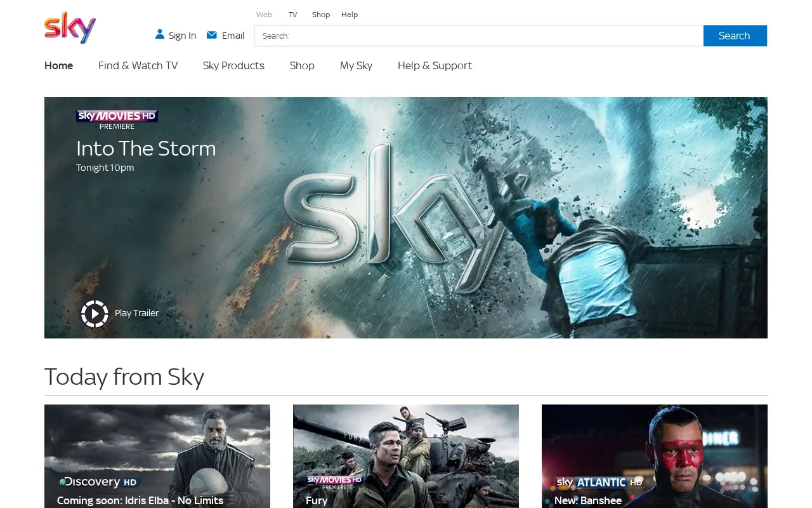The height and width of the screenshot is (508, 812).
Task: Open the Find & Watch TV menu
Action: (x=138, y=65)
